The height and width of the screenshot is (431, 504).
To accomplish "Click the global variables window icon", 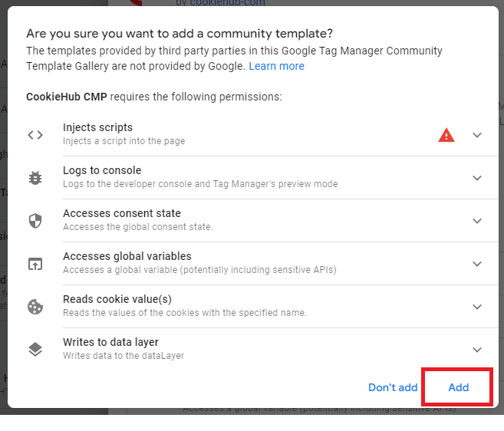I will point(35,264).
